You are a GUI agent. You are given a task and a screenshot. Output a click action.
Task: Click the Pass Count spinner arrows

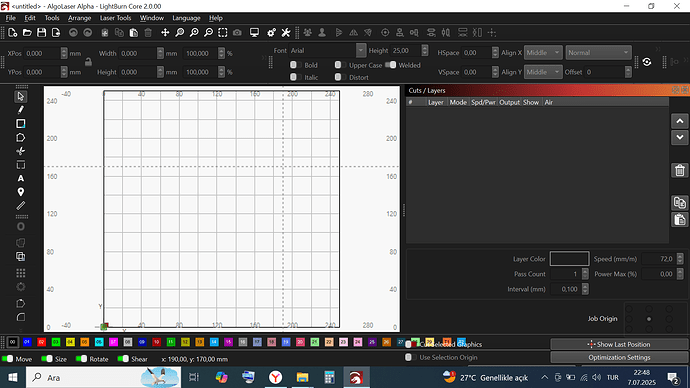tap(585, 274)
